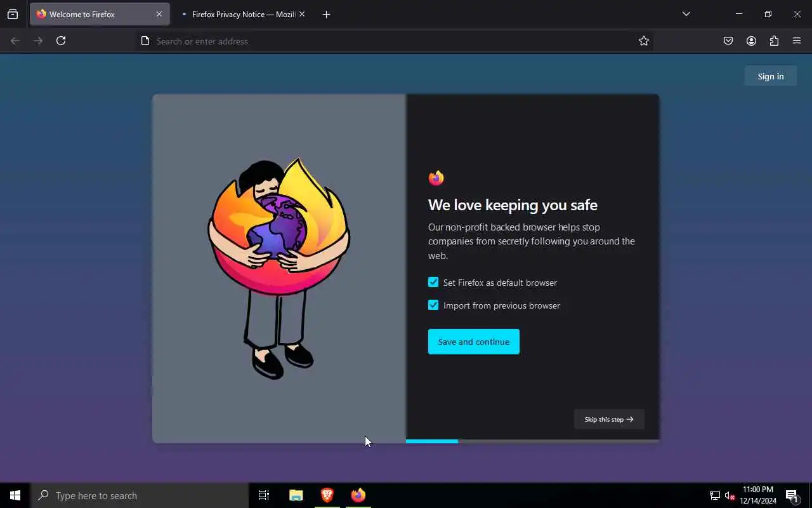The image size is (812, 508).
Task: Open the clock showing 11:00 PM
Action: pos(758,495)
